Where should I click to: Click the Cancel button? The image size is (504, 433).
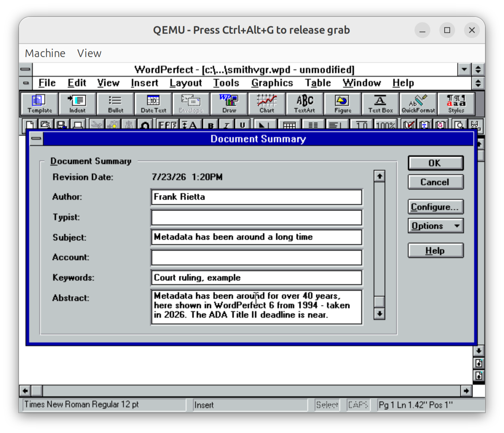tap(436, 182)
